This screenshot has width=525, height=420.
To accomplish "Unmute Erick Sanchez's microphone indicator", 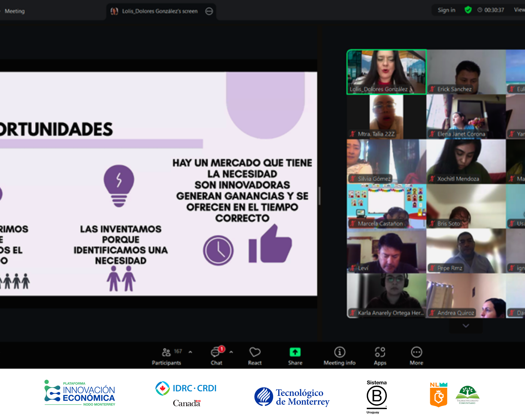I will point(432,89).
